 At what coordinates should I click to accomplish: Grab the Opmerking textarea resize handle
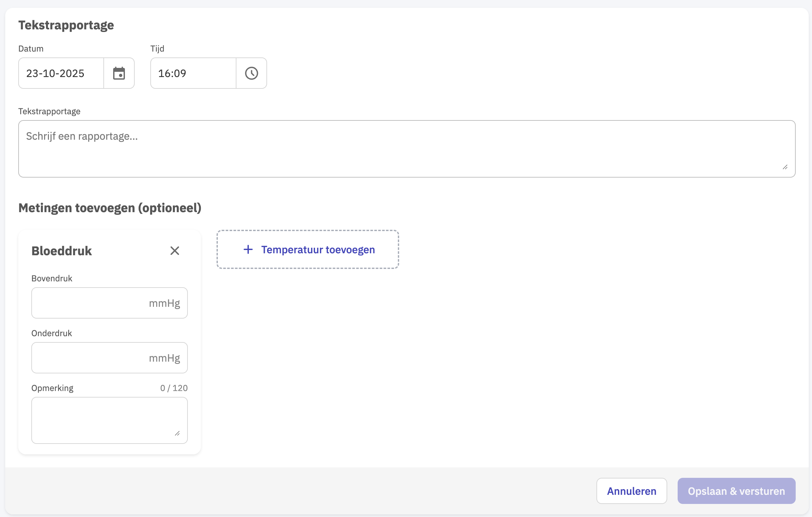coord(177,433)
